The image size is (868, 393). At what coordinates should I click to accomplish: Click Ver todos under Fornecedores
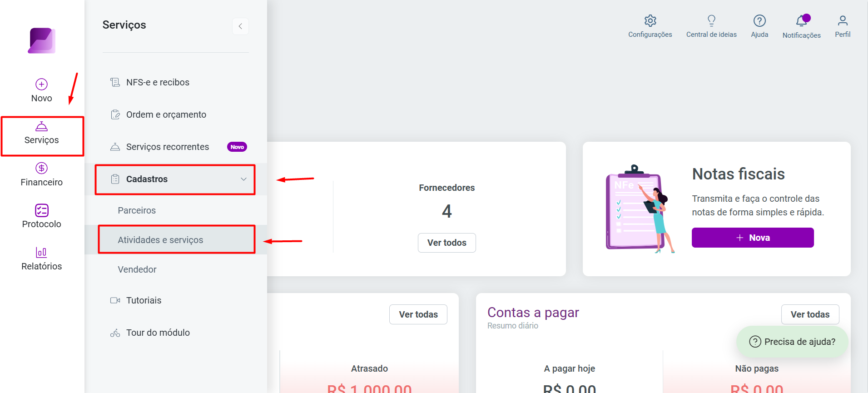pyautogui.click(x=446, y=243)
